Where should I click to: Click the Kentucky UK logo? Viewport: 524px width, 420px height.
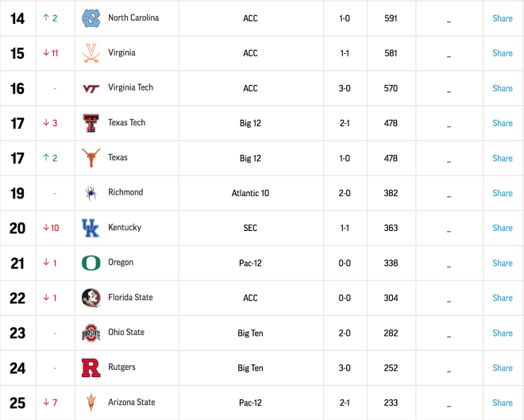91,228
